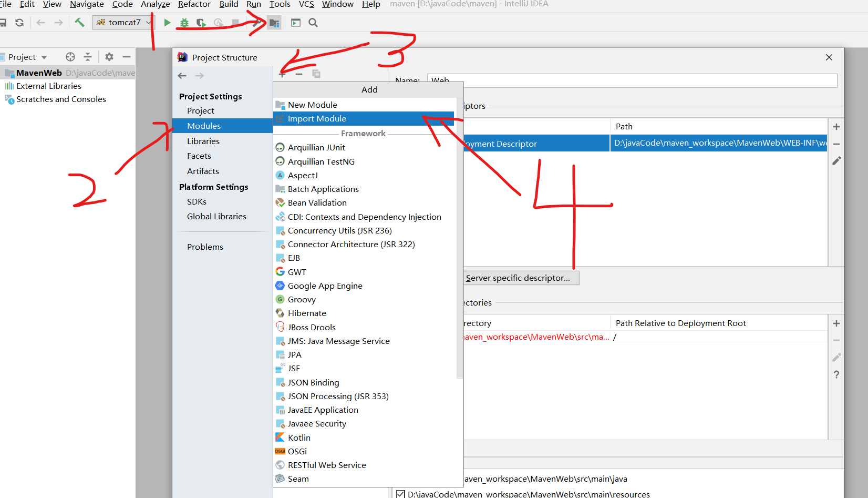Image resolution: width=868 pixels, height=498 pixels.
Task: Click the Build project hammer icon
Action: (x=79, y=23)
